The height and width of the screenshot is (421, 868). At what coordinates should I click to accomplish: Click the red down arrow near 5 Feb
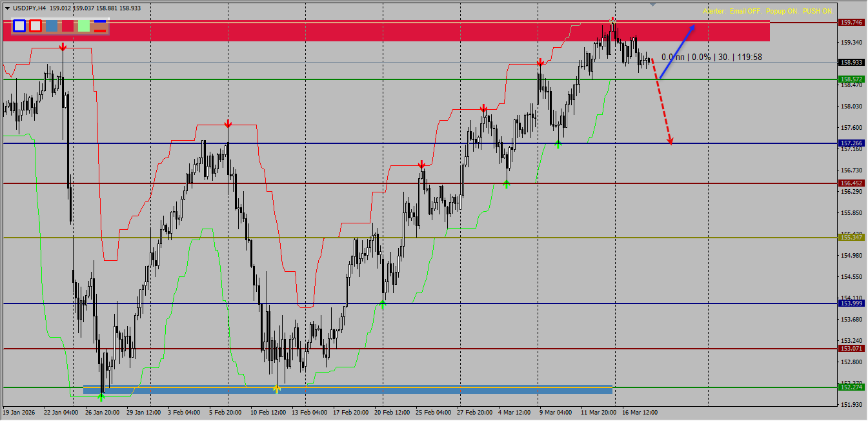coord(227,123)
